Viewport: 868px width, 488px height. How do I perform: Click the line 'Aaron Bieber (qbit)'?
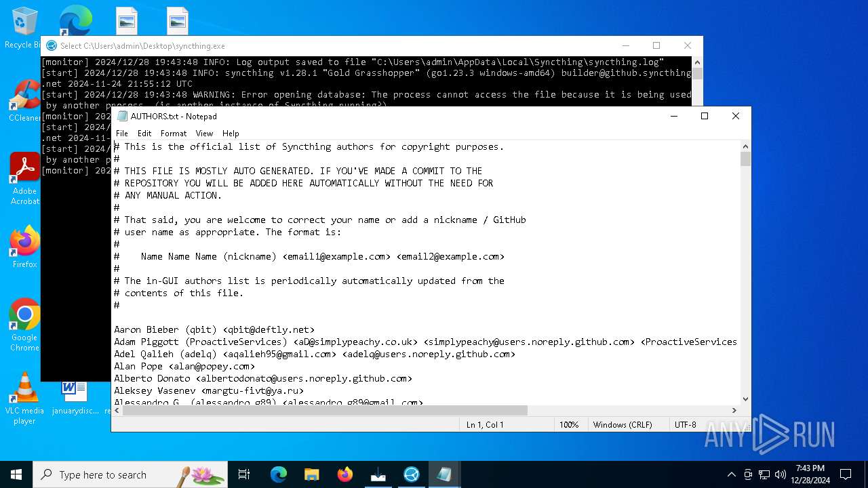click(214, 329)
